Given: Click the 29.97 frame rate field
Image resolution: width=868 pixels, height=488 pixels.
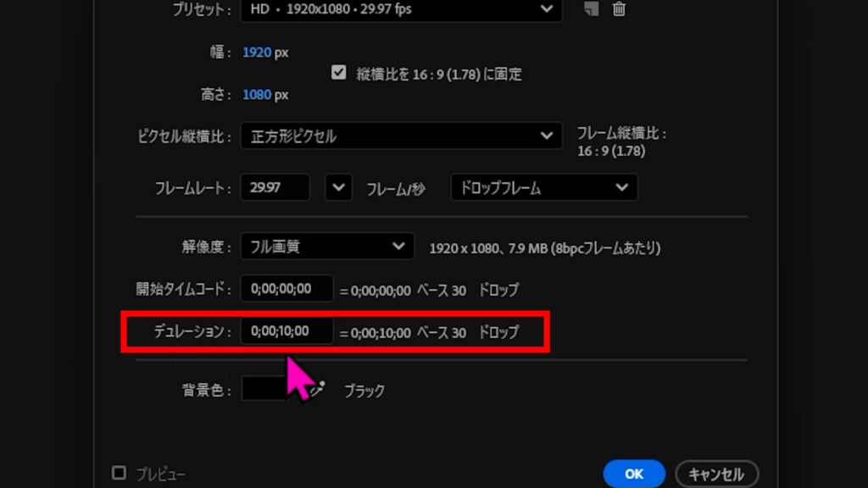Looking at the screenshot, I should click(x=275, y=187).
